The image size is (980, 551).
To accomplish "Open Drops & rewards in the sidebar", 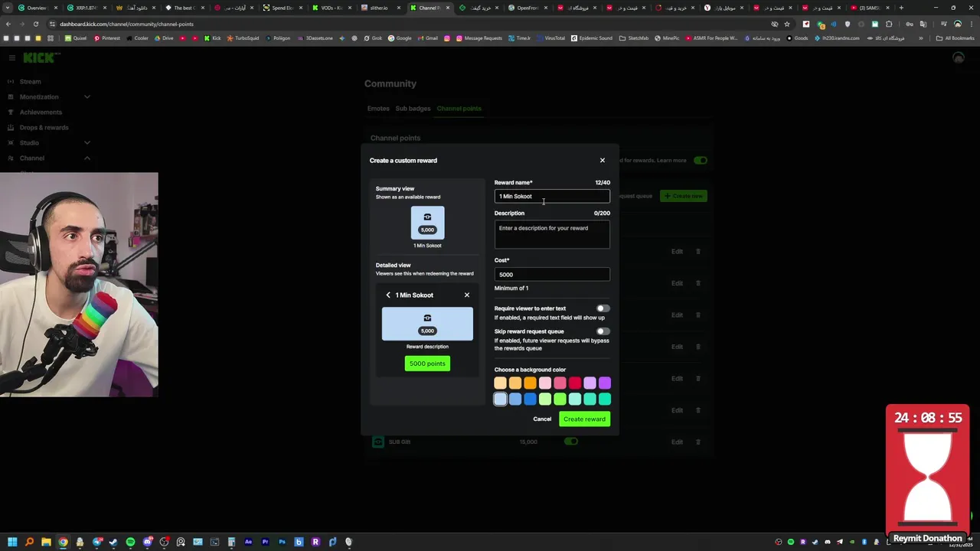I will point(44,128).
